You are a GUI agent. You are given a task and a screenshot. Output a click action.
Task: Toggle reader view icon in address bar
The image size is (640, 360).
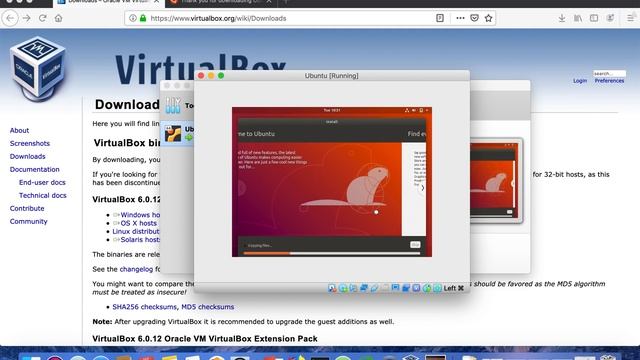[440, 18]
